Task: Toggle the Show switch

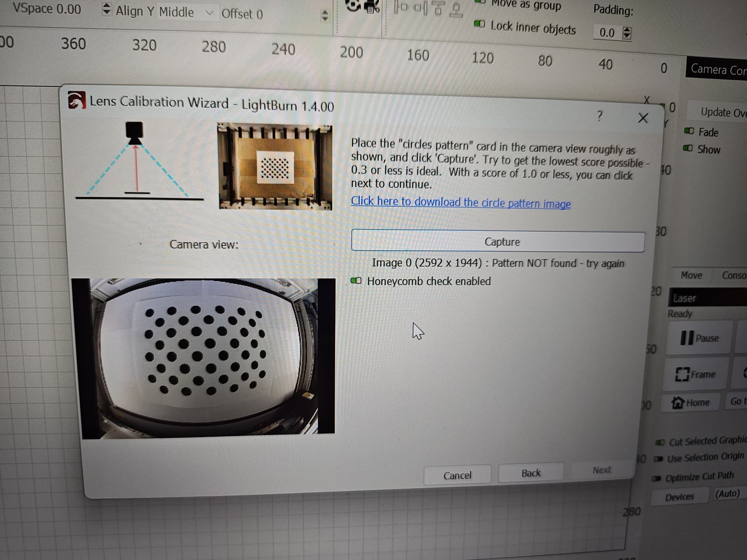Action: (688, 149)
